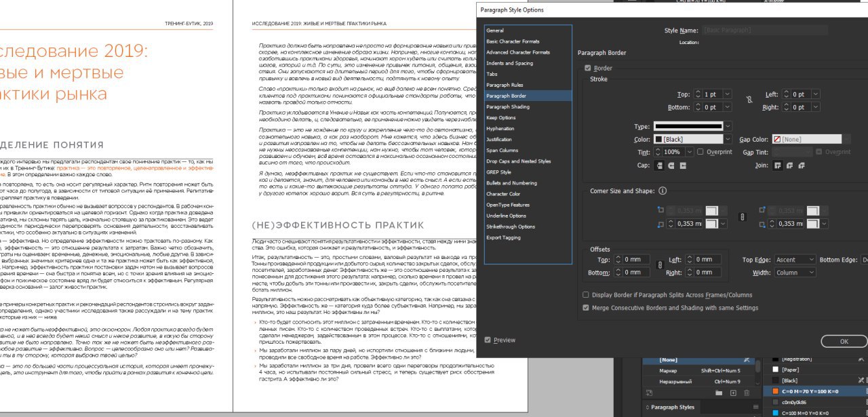868x417 pixels.
Task: Select Drop Caps and Nested Styles
Action: [x=528, y=161]
